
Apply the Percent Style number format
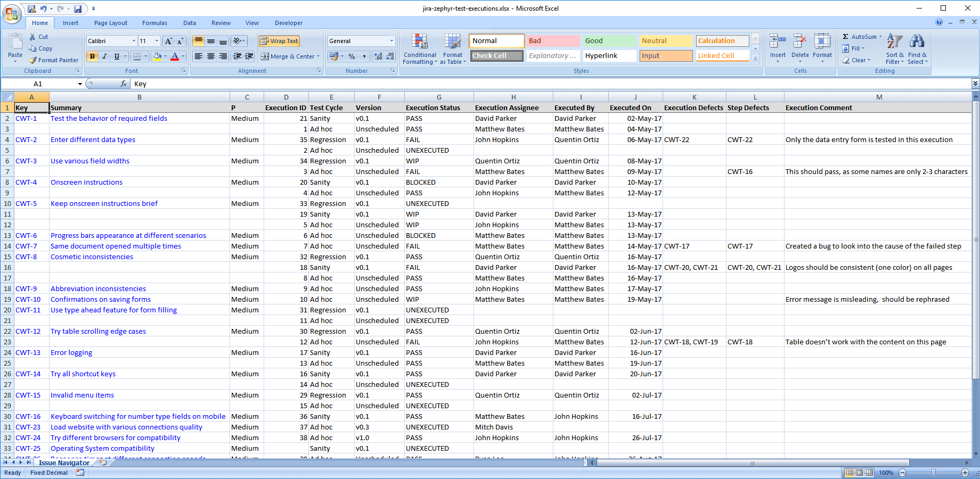pyautogui.click(x=351, y=56)
